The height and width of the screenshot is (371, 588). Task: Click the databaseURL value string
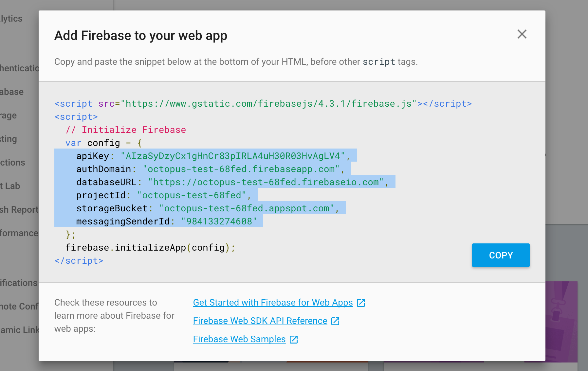pyautogui.click(x=266, y=182)
